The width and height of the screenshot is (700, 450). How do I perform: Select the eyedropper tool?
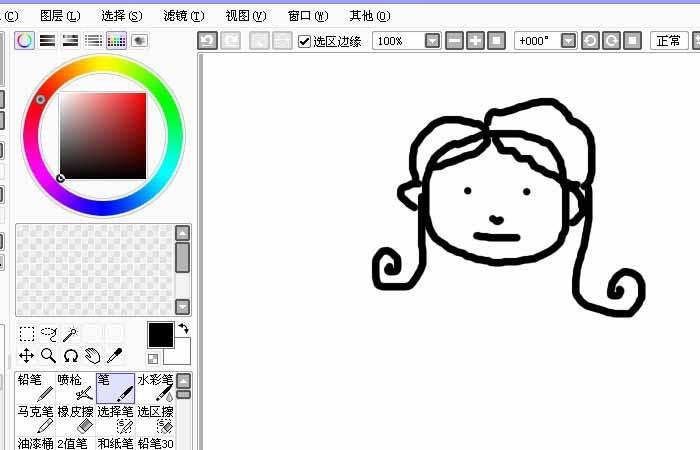[x=114, y=356]
